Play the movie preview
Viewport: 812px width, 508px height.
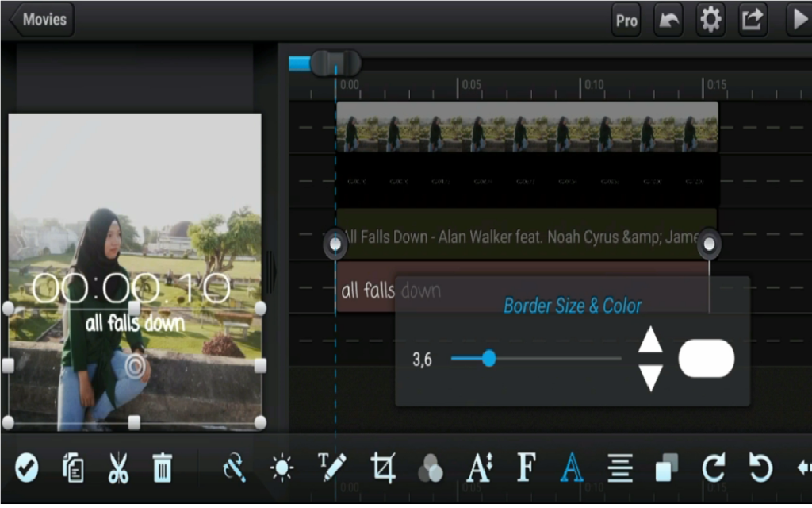pos(799,20)
